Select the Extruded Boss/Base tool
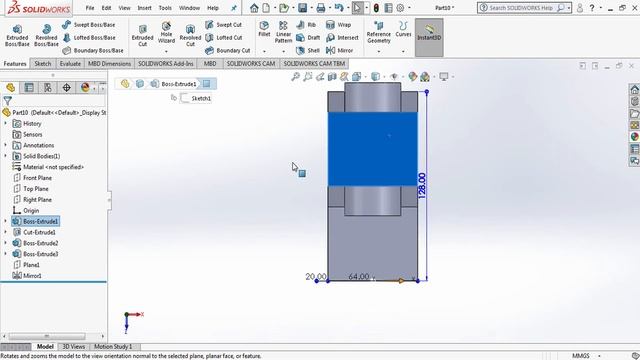This screenshot has height=360, width=640. tap(17, 35)
